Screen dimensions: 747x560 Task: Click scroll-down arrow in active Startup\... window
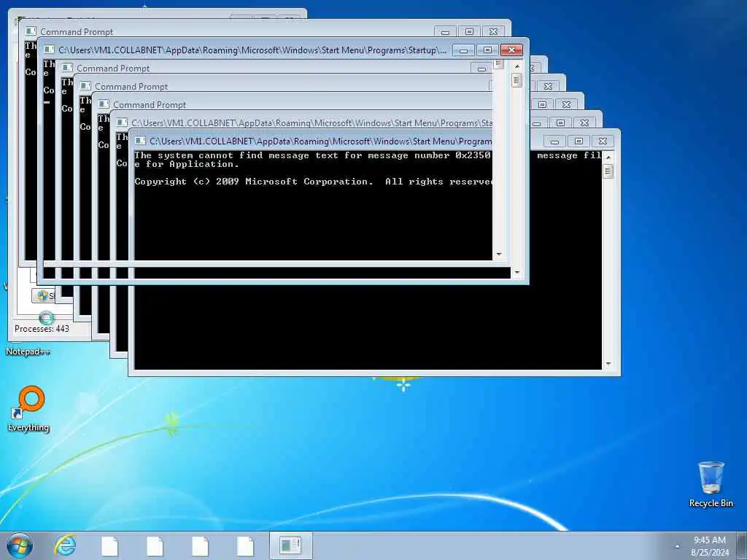517,273
